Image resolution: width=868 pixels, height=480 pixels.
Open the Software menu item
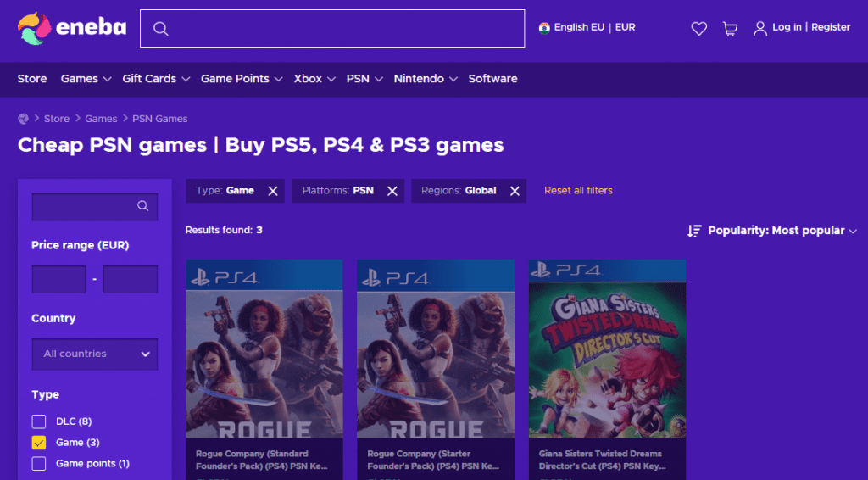tap(492, 79)
